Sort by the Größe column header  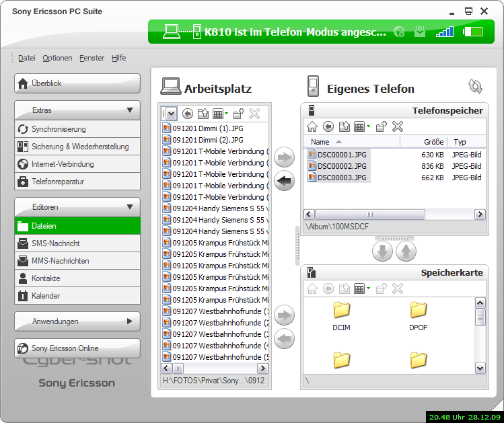coord(423,142)
